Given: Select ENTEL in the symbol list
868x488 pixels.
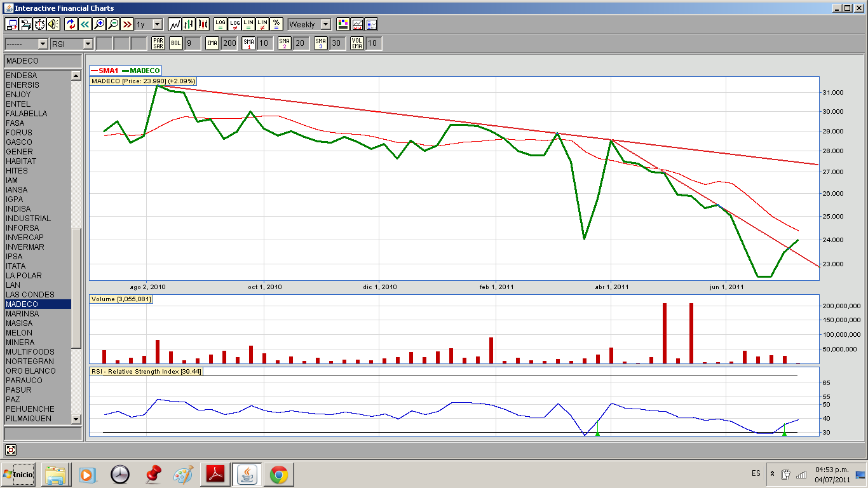Looking at the screenshot, I should (x=38, y=104).
